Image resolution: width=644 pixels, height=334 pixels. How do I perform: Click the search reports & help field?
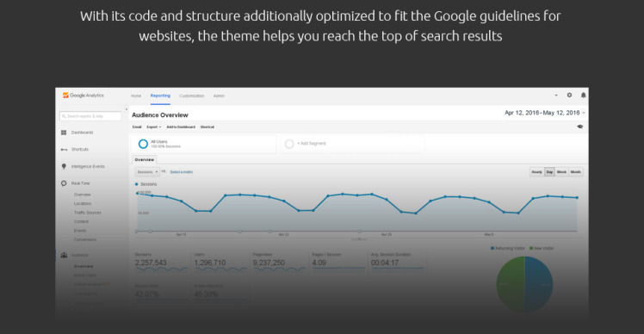(x=90, y=116)
